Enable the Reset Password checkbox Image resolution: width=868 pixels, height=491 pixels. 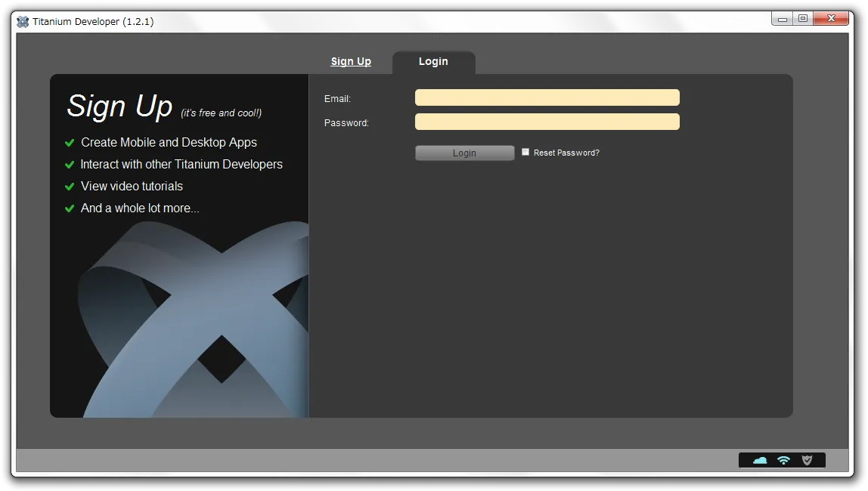[525, 152]
